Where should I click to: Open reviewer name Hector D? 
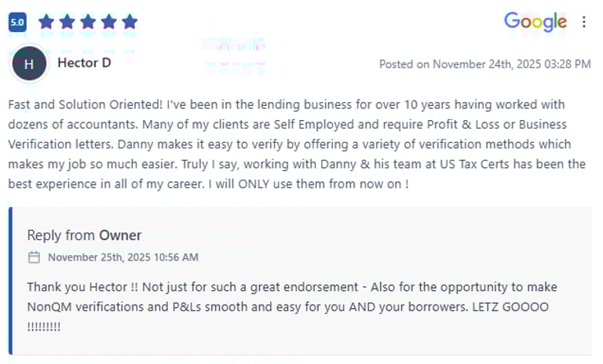click(x=84, y=63)
